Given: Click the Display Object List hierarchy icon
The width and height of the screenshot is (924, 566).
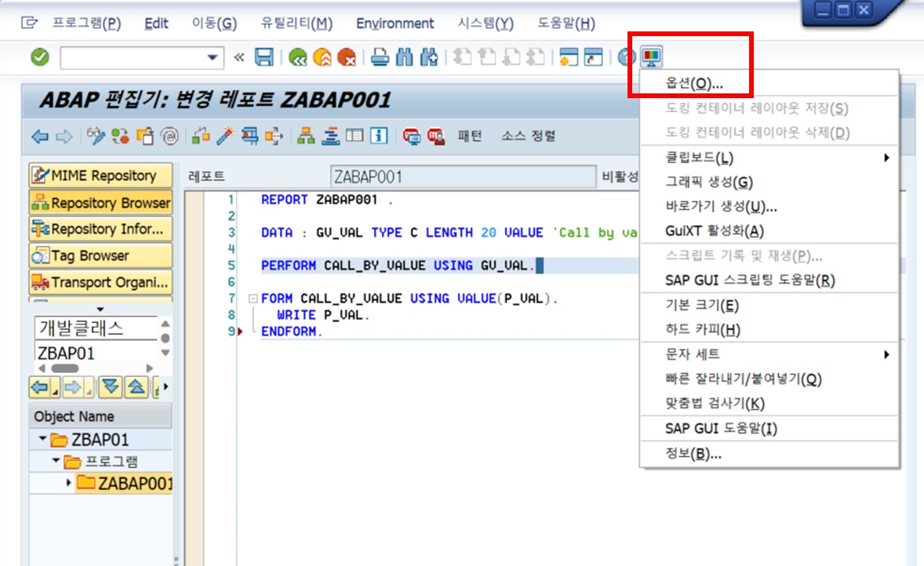Looking at the screenshot, I should tap(306, 136).
